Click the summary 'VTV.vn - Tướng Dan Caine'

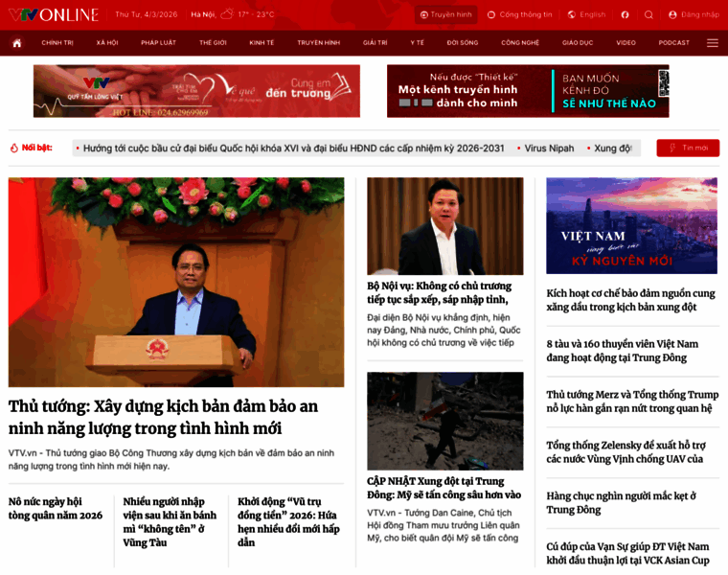tap(443, 525)
